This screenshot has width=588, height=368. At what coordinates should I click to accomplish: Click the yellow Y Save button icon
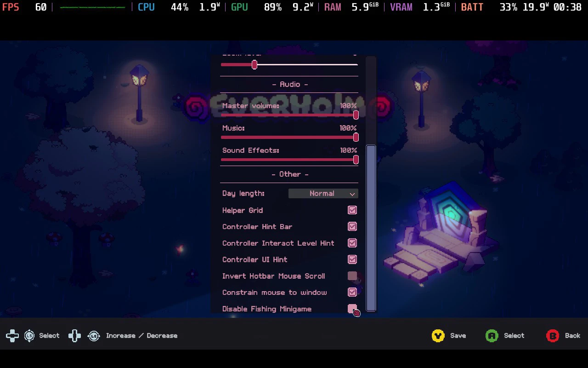[x=438, y=336]
